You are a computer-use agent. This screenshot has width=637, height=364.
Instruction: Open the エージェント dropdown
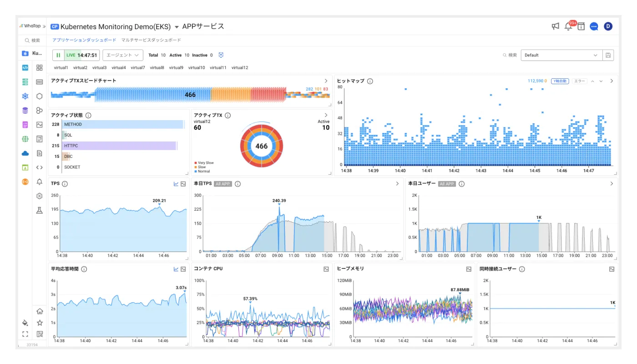(123, 55)
